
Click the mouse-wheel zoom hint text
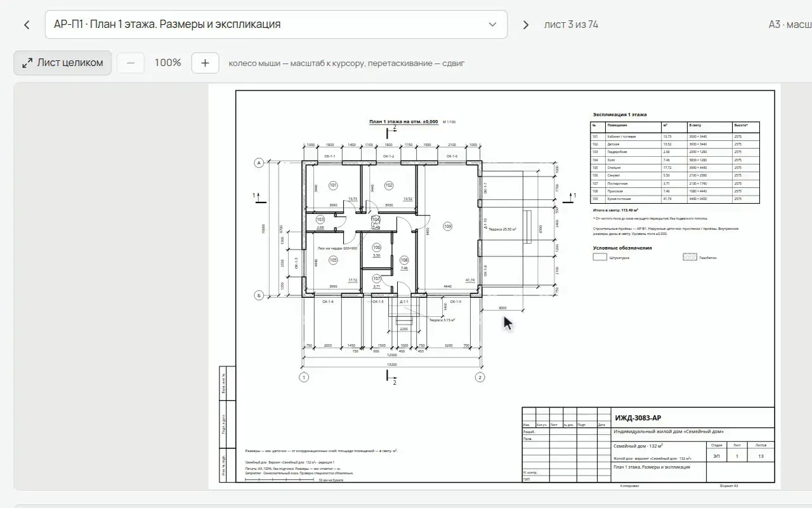pos(346,63)
